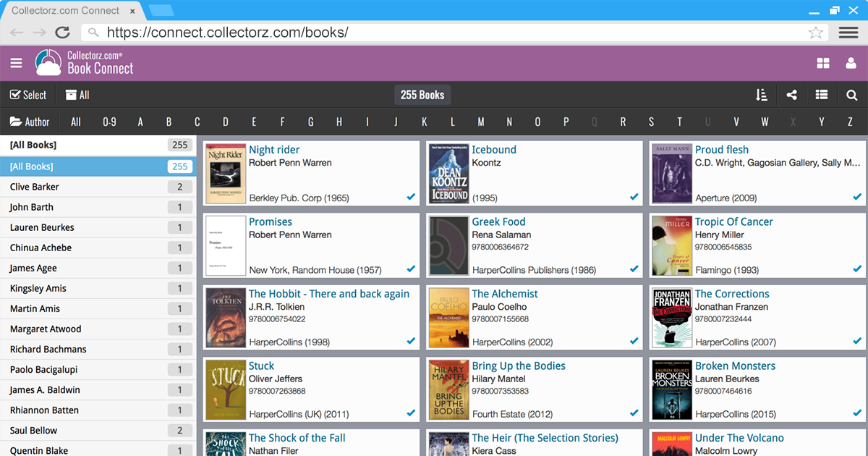Select Quentin Blake in author list
The width and height of the screenshot is (868, 456).
click(x=98, y=449)
